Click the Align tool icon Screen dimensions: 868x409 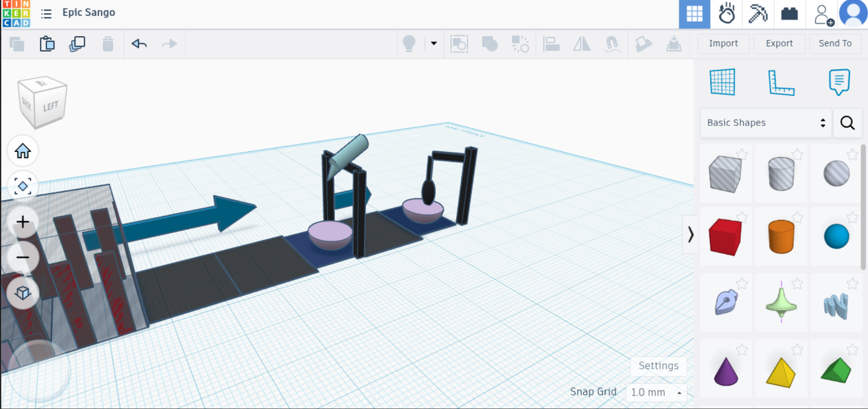coord(551,44)
